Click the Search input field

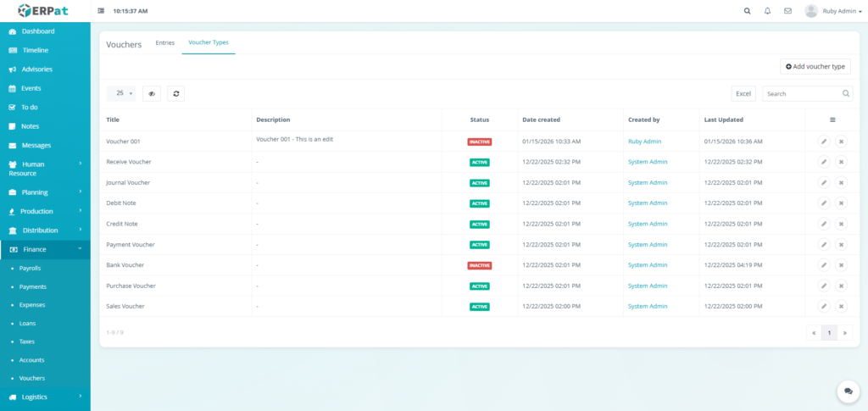pos(801,94)
